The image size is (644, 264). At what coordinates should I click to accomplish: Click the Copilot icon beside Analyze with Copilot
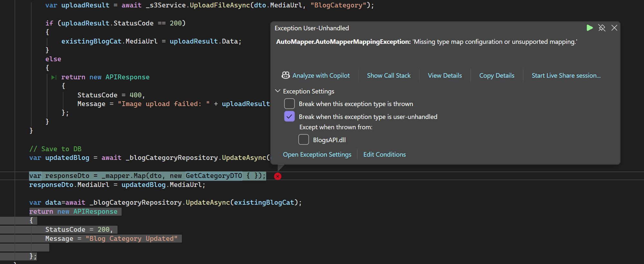[x=286, y=75]
